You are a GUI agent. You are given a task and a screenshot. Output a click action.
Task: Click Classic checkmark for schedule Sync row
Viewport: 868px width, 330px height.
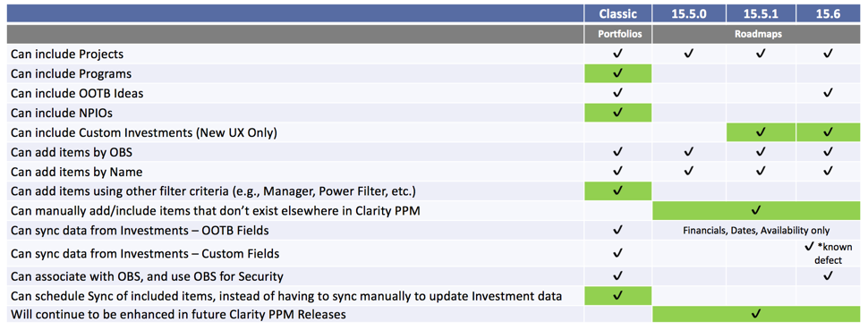[618, 296]
